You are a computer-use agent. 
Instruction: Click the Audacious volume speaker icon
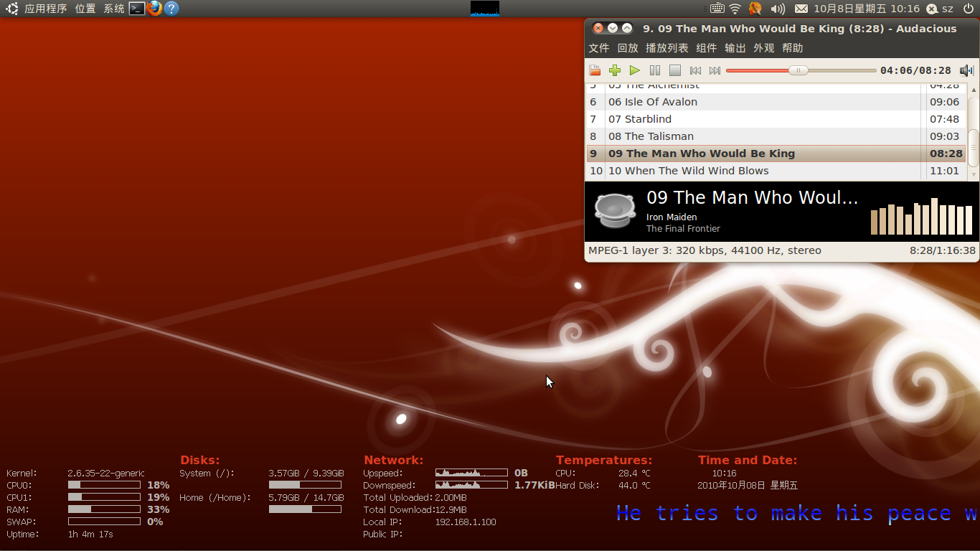tap(967, 70)
